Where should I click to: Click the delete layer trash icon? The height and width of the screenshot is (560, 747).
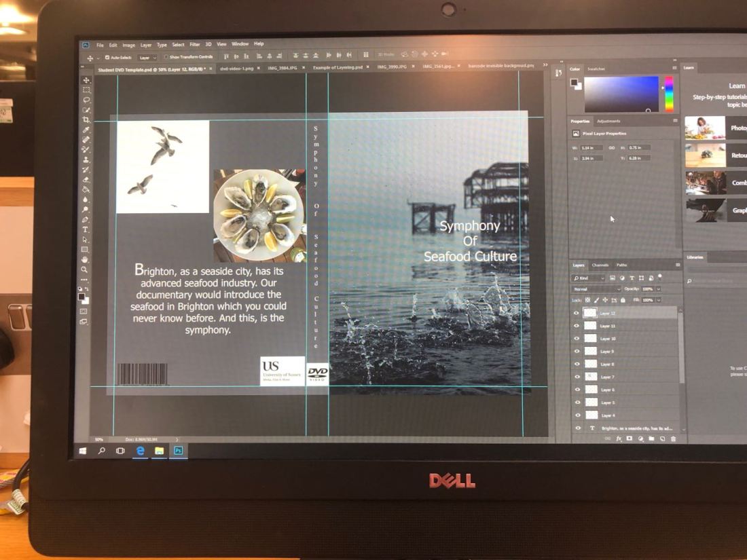[x=673, y=438]
